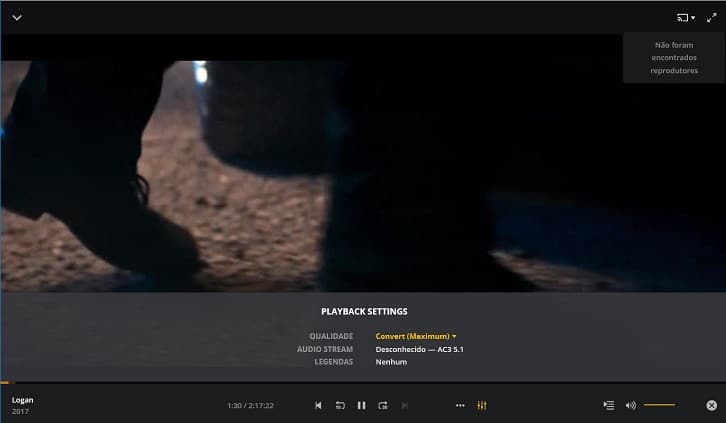This screenshot has width=726, height=423.
Task: Open the more options ellipsis menu
Action: (460, 405)
